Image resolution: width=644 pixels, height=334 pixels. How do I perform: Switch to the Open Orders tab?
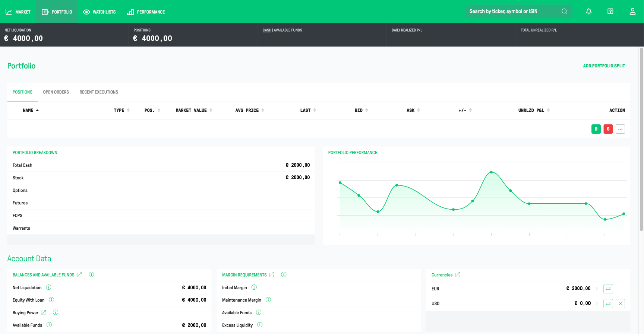tap(56, 92)
